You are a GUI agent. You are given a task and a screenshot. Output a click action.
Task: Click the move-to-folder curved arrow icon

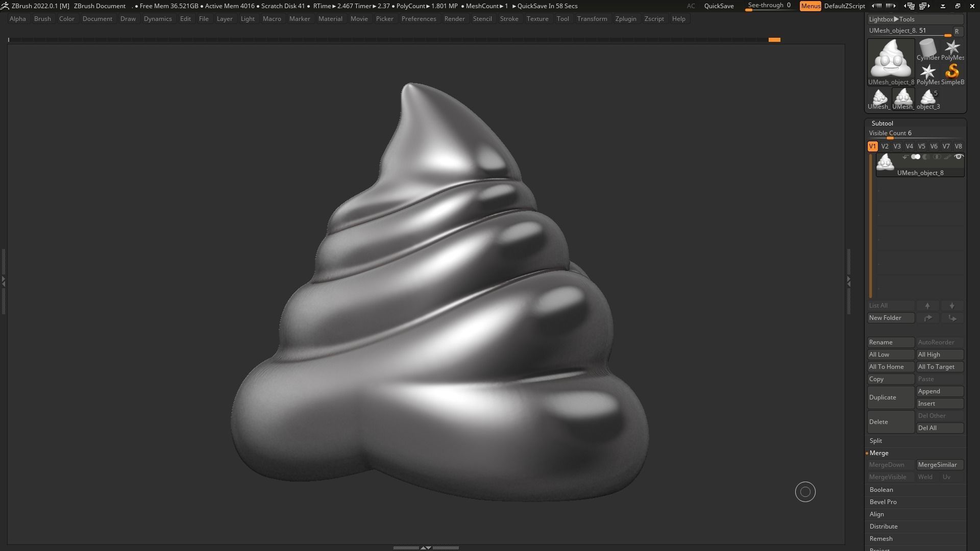(x=927, y=318)
